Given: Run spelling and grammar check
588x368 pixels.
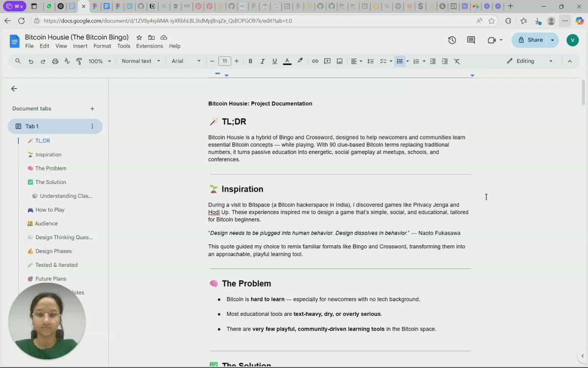Looking at the screenshot, I should (67, 61).
